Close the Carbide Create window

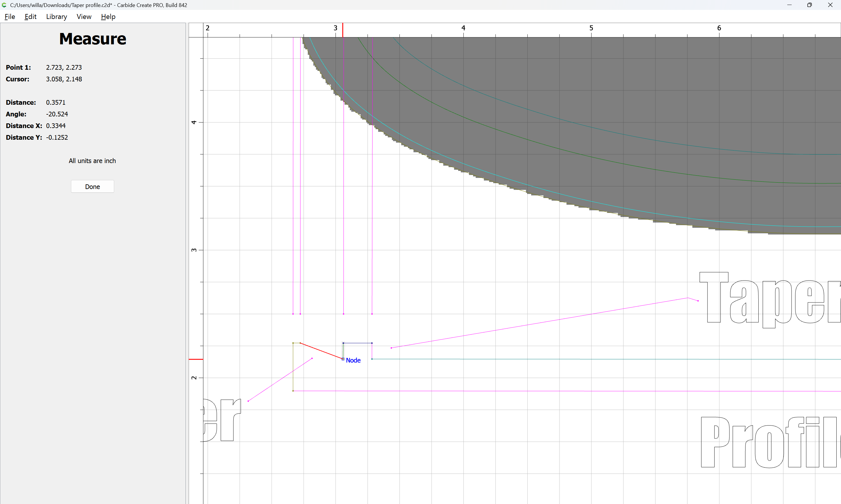(830, 5)
